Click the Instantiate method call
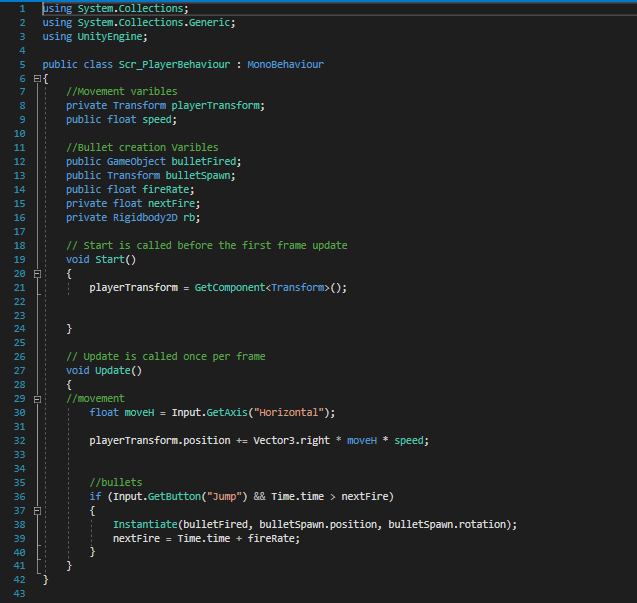This screenshot has height=603, width=637. coord(146,523)
